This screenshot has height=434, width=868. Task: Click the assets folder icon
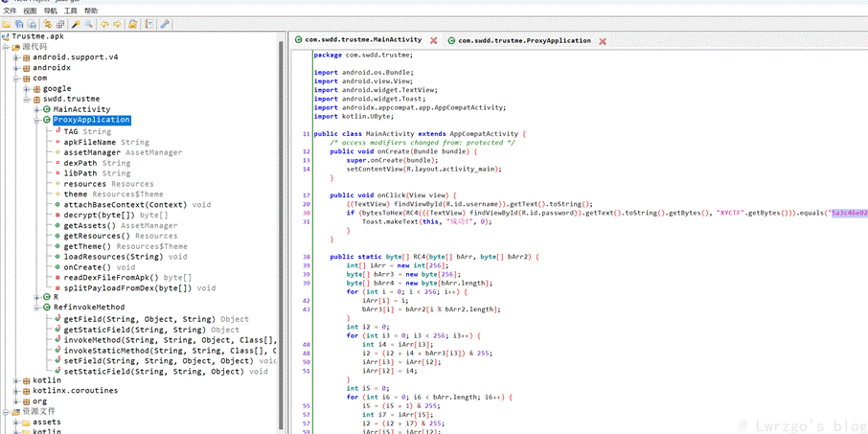26,422
